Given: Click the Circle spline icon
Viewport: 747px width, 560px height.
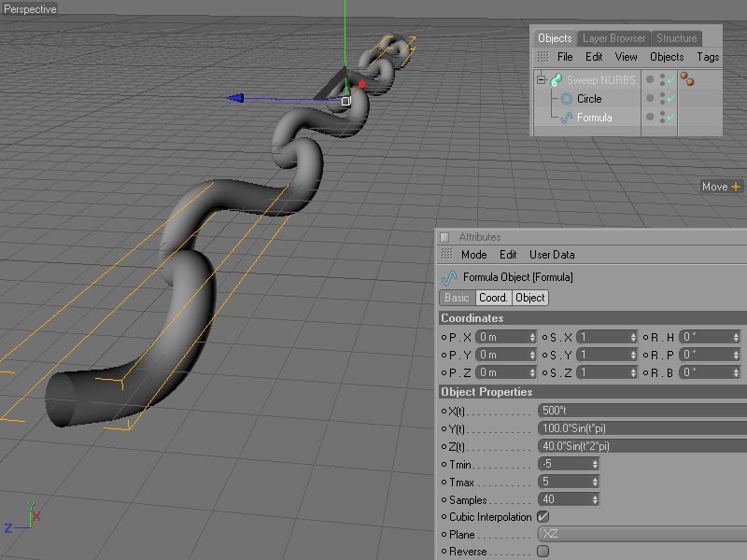Looking at the screenshot, I should [566, 99].
